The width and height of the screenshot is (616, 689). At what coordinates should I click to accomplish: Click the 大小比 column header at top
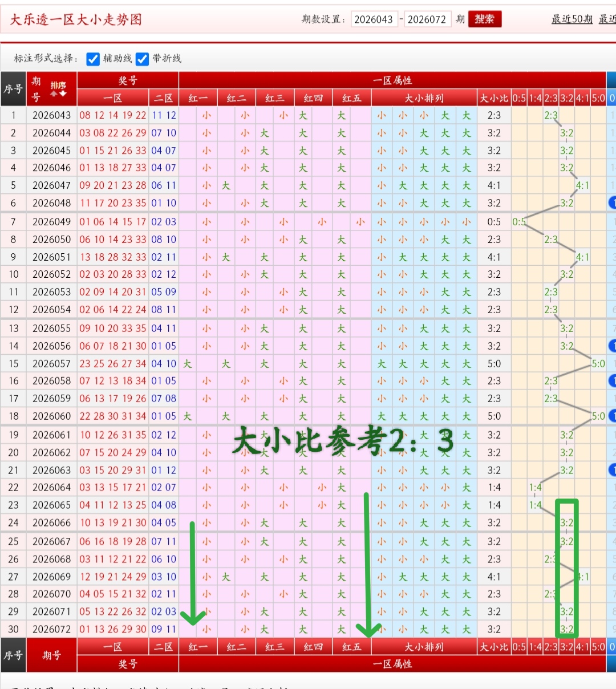click(x=494, y=98)
